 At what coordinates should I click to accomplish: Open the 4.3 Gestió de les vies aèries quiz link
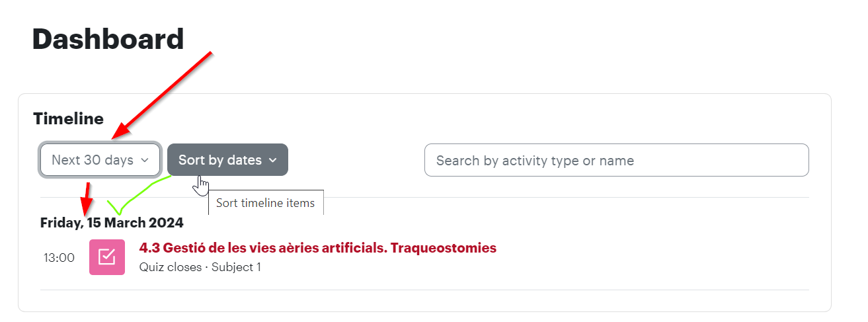[318, 248]
